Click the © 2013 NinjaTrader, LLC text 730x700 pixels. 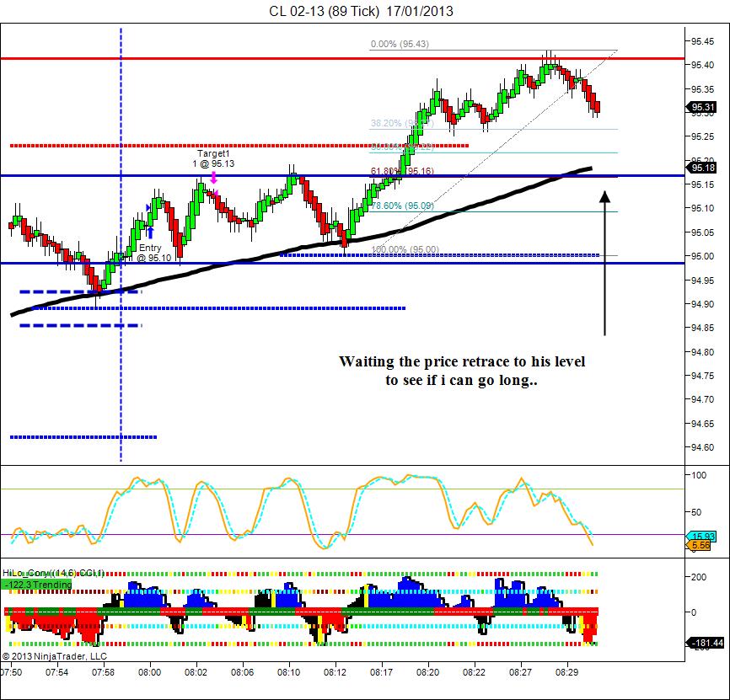(x=55, y=656)
